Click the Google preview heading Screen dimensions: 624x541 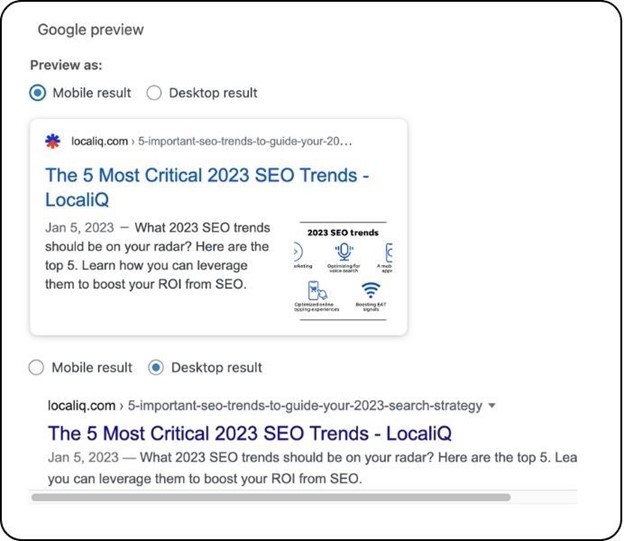[91, 29]
